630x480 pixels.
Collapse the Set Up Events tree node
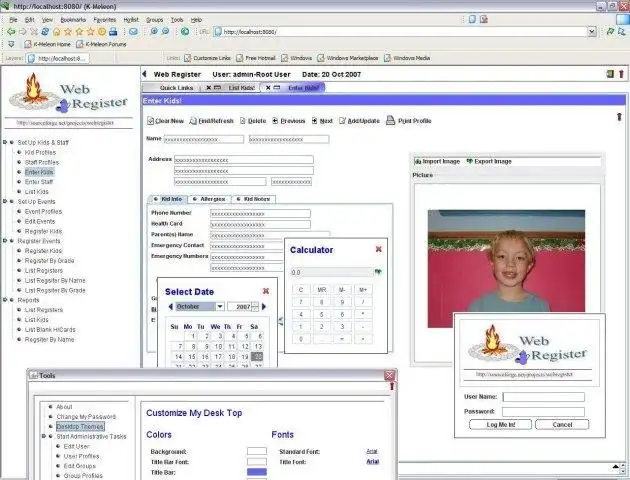5,201
